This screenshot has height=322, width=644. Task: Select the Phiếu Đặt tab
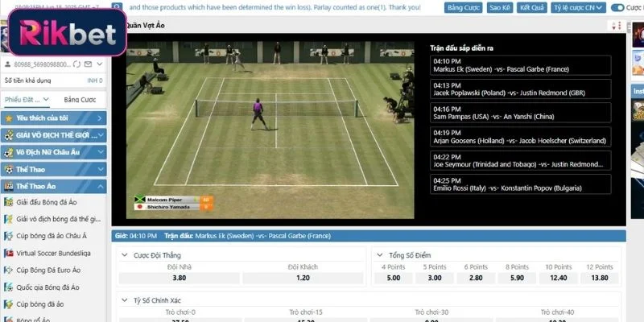(x=26, y=100)
